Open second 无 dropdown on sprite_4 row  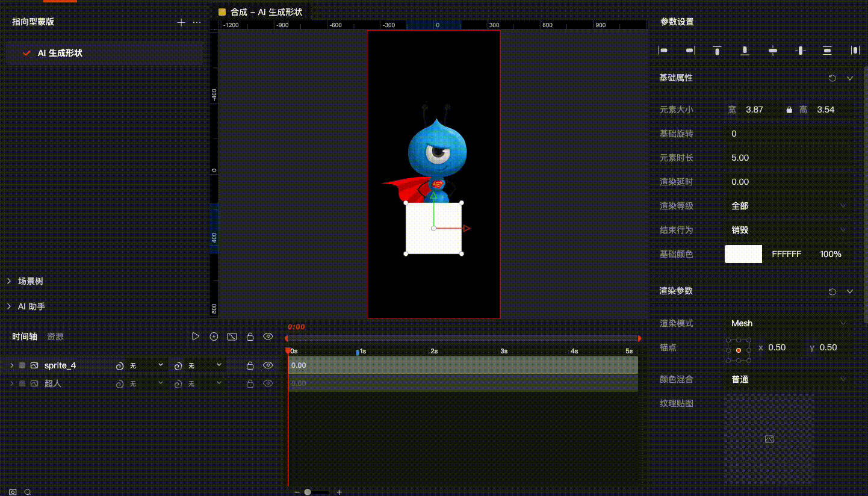click(205, 365)
